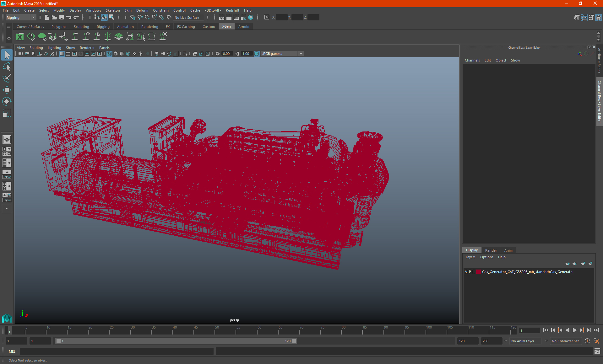Open the No Anim Layer dropdown
The height and width of the screenshot is (364, 603).
click(x=525, y=341)
